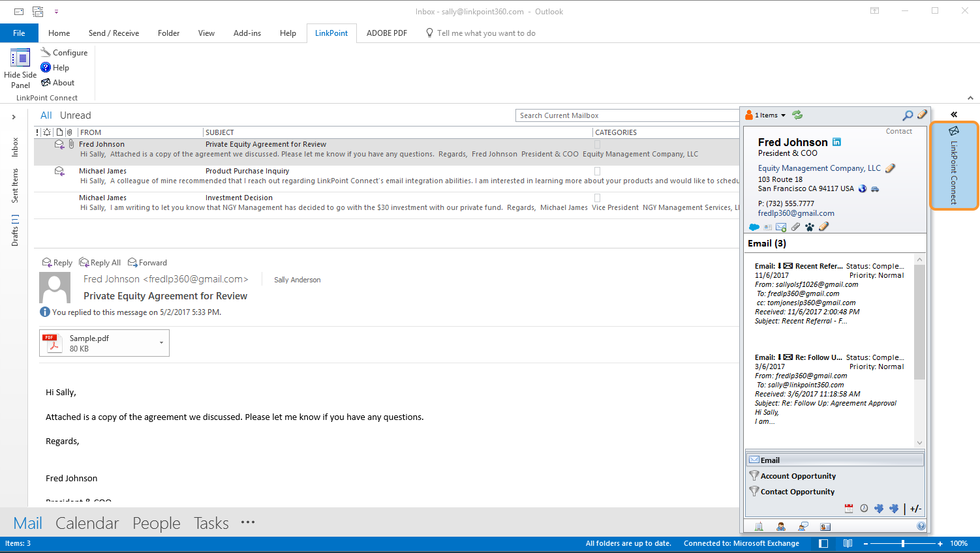Open the Add-ins ribbon tab

click(247, 33)
